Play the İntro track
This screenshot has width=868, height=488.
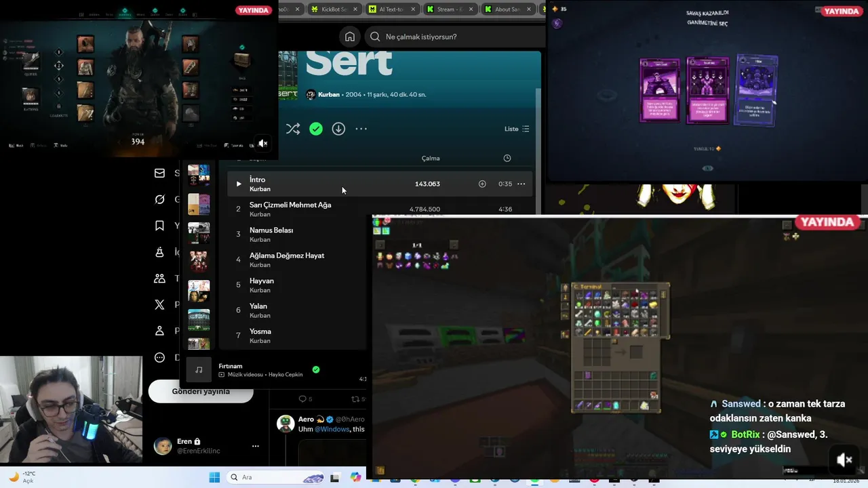238,184
